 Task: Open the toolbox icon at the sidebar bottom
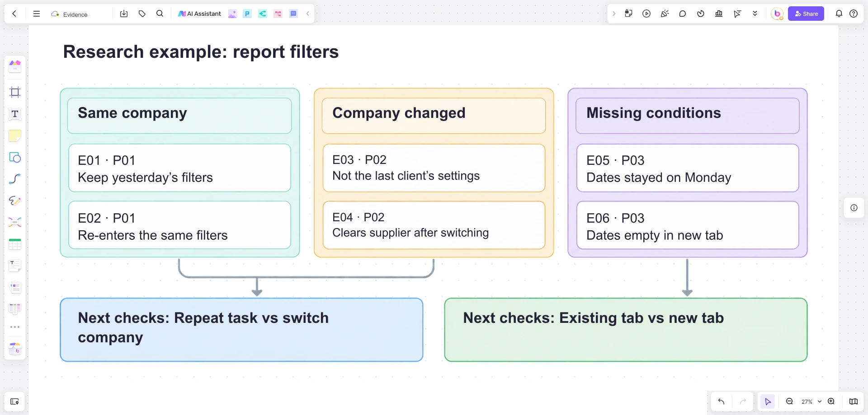click(x=15, y=349)
